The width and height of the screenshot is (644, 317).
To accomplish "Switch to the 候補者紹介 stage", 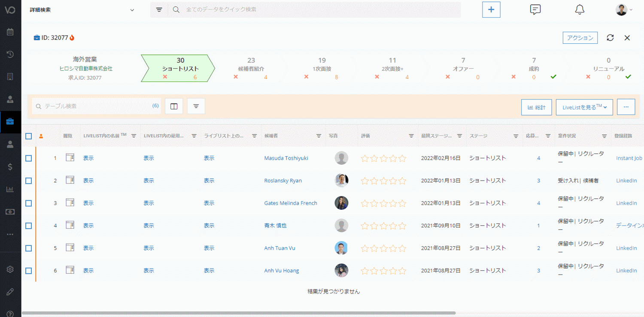I will click(251, 68).
